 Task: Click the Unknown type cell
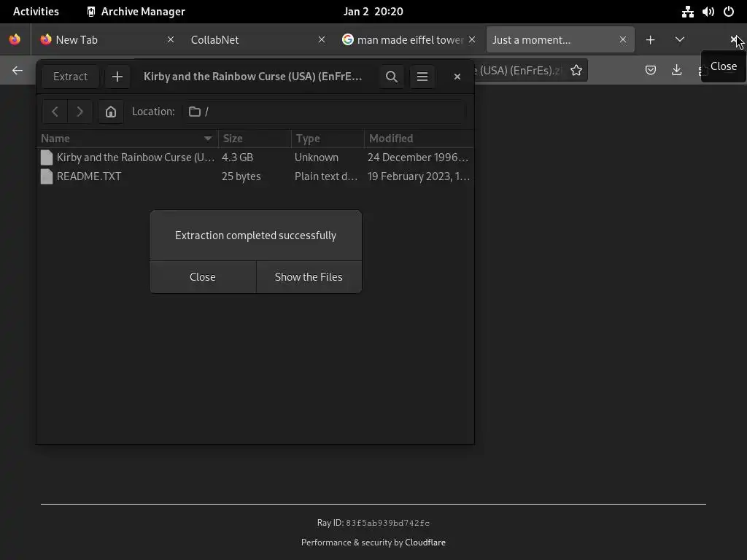[317, 157]
